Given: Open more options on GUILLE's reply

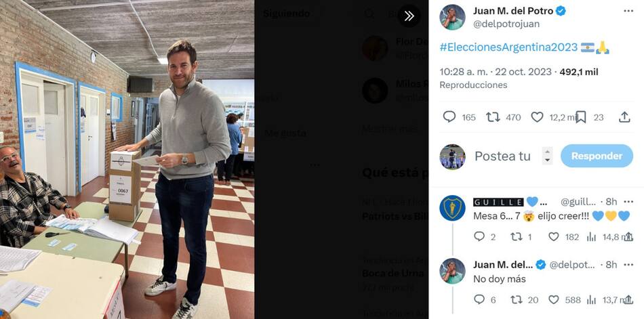Looking at the screenshot, I should (x=628, y=202).
